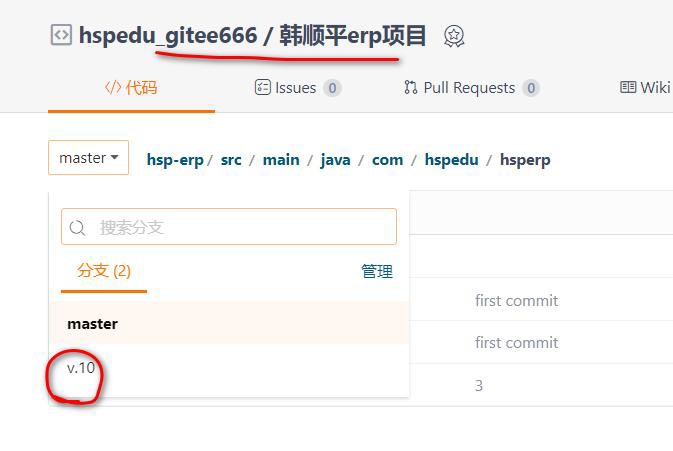Switch to the 代码 tab

tap(131, 88)
